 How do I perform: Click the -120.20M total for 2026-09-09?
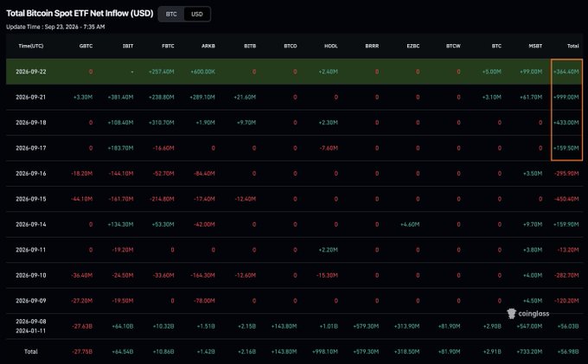(x=566, y=301)
